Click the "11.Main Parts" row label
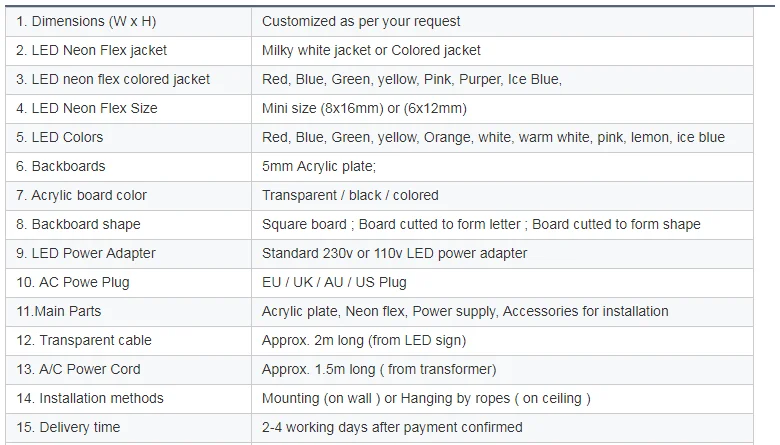The height and width of the screenshot is (445, 780). (58, 311)
